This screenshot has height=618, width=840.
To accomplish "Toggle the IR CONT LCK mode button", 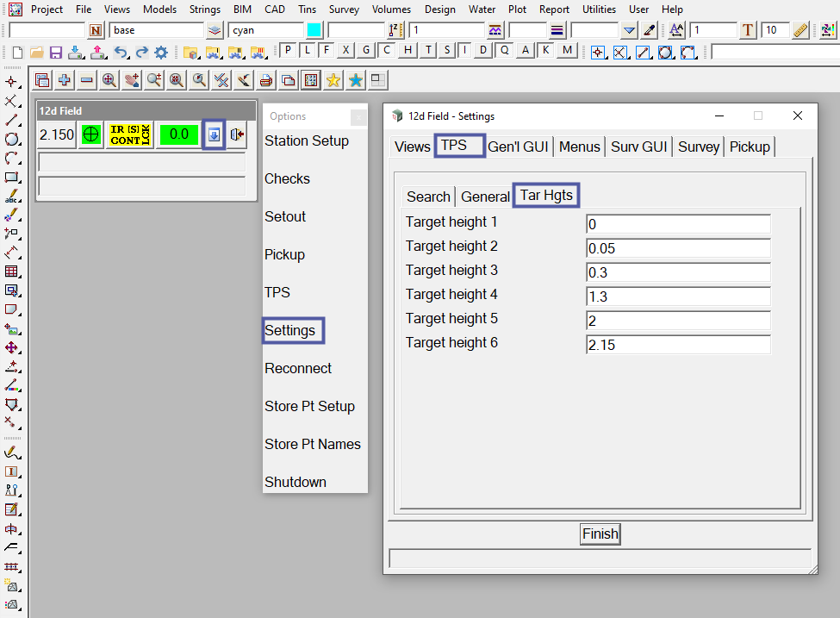I will click(130, 135).
